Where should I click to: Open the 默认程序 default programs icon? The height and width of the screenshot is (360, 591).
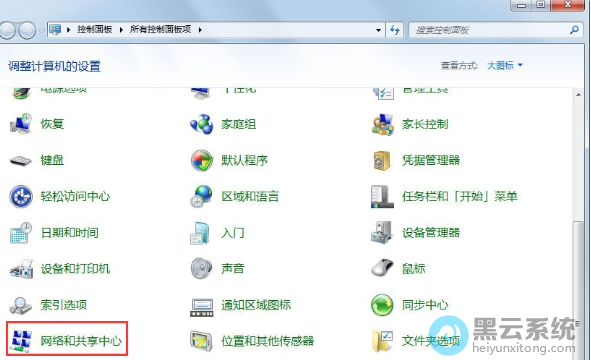click(x=202, y=160)
